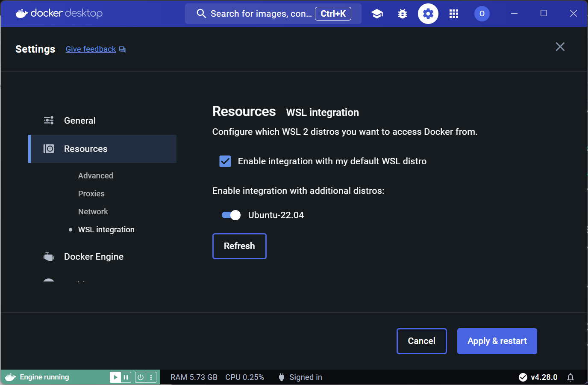Close the Settings panel with X
This screenshot has height=385, width=588.
[560, 47]
